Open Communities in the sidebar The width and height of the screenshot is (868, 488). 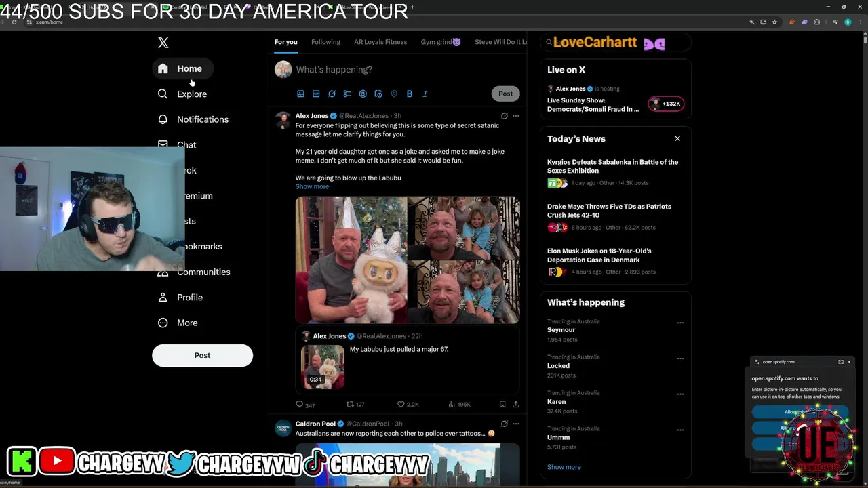[x=194, y=272]
